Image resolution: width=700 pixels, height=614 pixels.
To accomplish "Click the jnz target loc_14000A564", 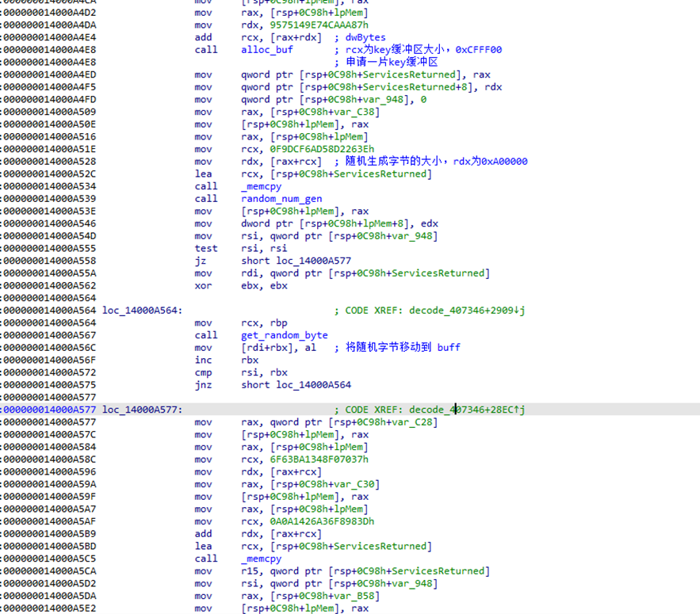I will [x=315, y=385].
